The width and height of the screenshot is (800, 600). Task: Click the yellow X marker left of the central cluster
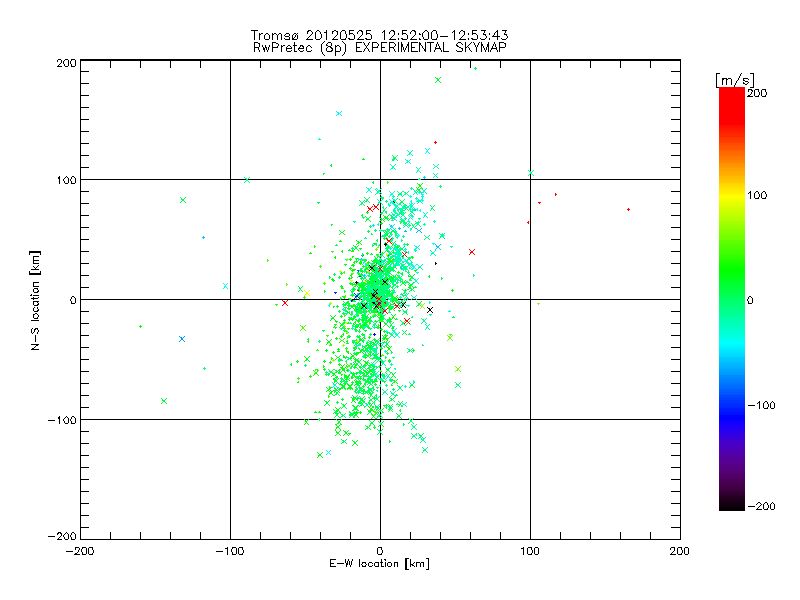[307, 293]
